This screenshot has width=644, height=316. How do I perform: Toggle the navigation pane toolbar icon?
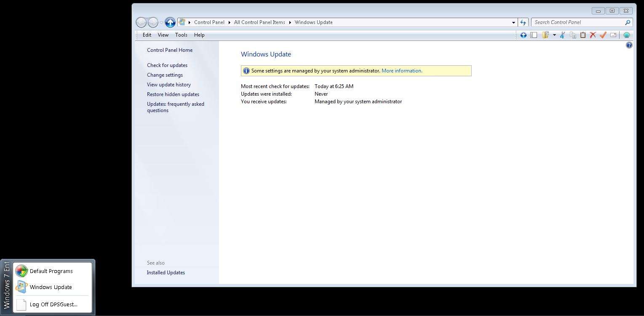(x=534, y=35)
